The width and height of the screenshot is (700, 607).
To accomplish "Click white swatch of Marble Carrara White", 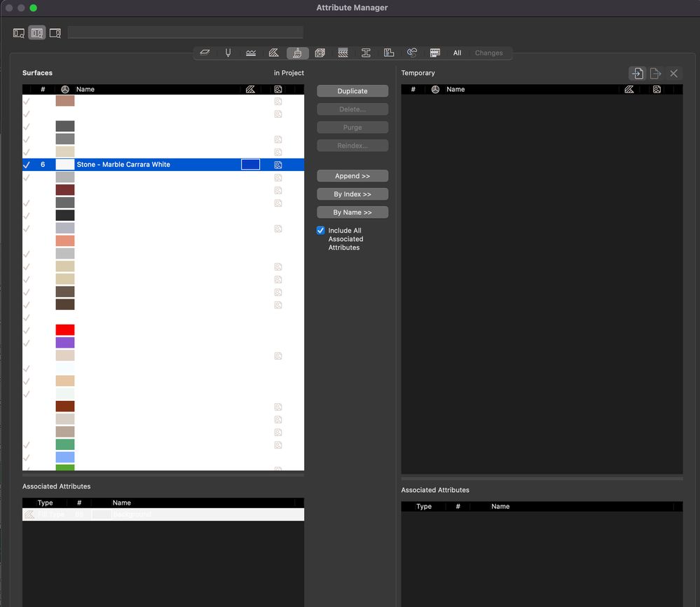I will point(65,165).
